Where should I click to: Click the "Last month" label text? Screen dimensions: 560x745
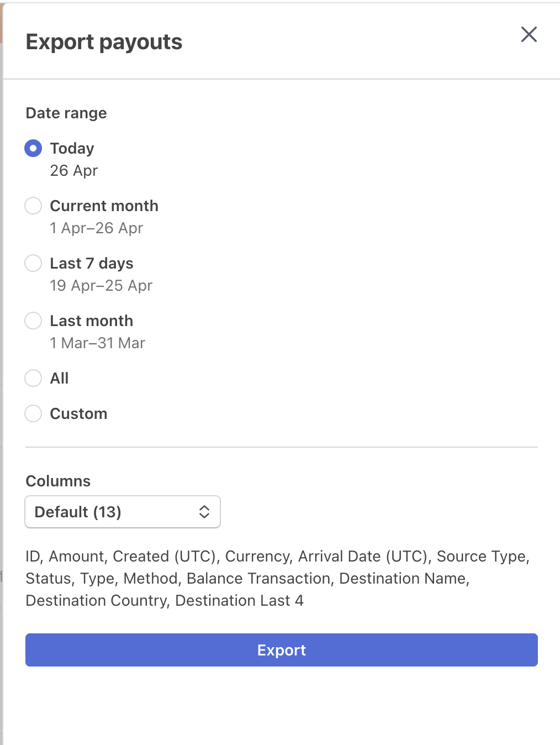coord(92,321)
